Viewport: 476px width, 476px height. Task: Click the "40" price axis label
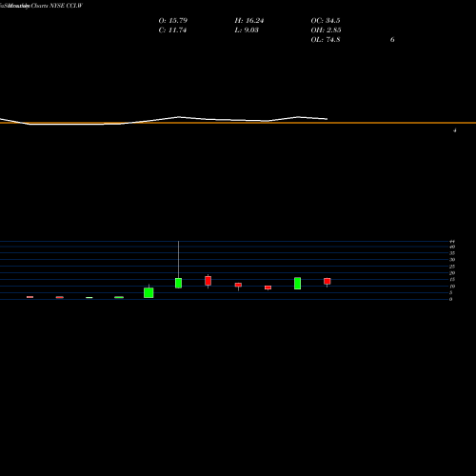click(x=452, y=247)
